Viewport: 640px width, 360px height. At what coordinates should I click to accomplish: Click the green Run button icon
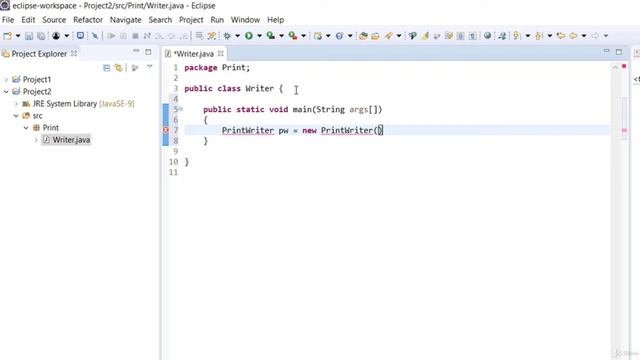click(249, 36)
